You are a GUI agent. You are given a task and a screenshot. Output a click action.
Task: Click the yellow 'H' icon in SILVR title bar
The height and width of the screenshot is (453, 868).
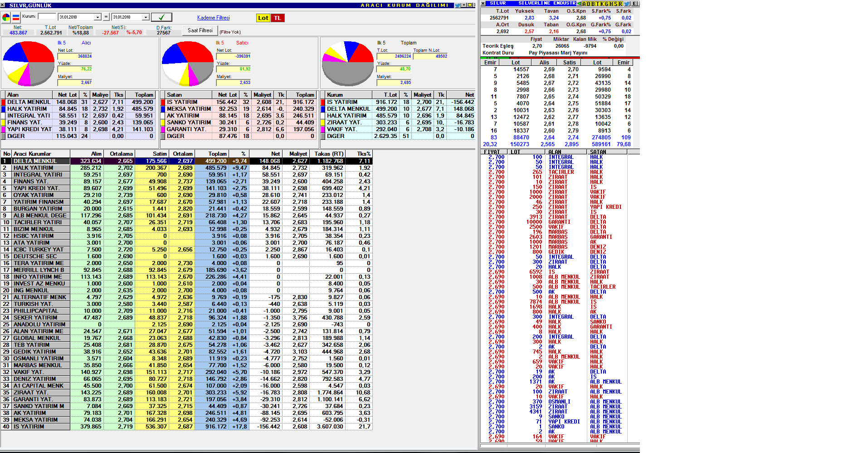[x=611, y=4]
